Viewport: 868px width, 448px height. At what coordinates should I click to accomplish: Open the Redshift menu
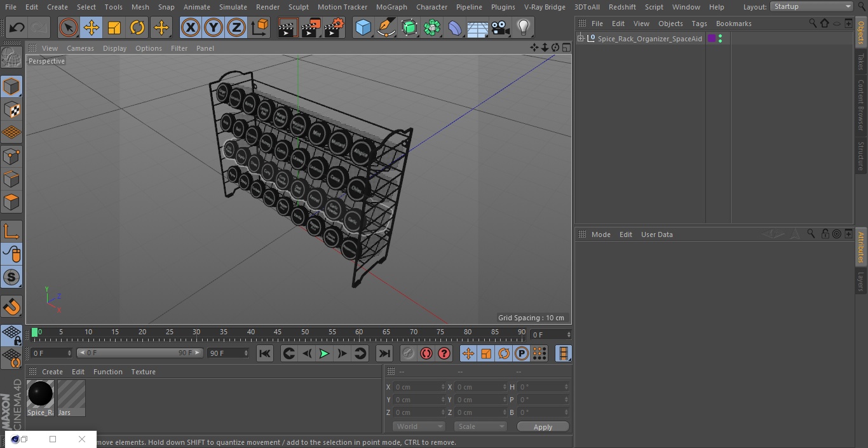[622, 7]
